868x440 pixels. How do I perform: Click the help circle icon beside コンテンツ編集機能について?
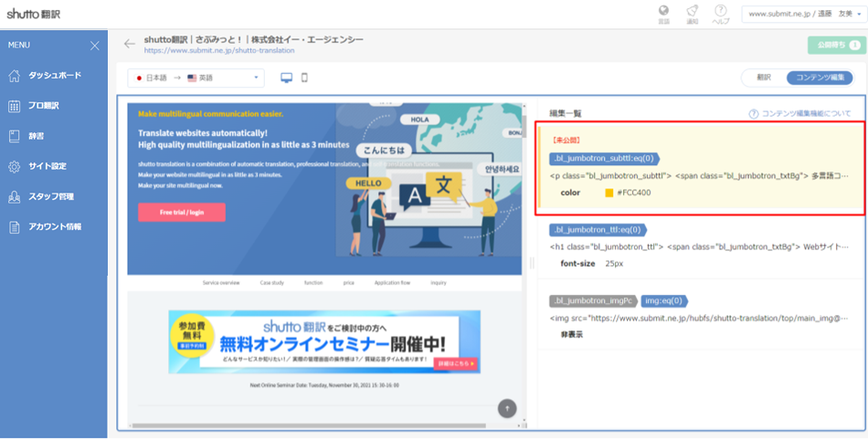pyautogui.click(x=754, y=113)
